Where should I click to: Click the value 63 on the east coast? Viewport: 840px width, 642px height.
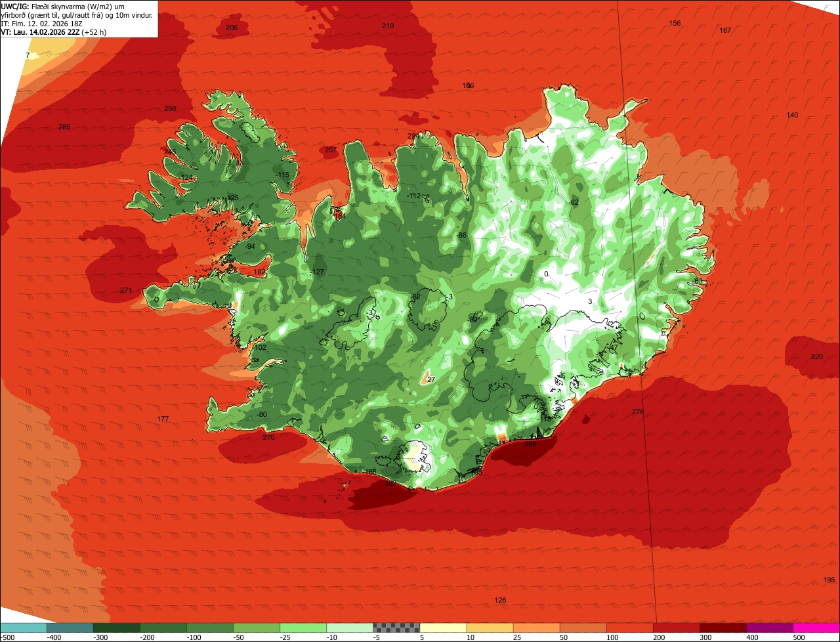(x=698, y=281)
